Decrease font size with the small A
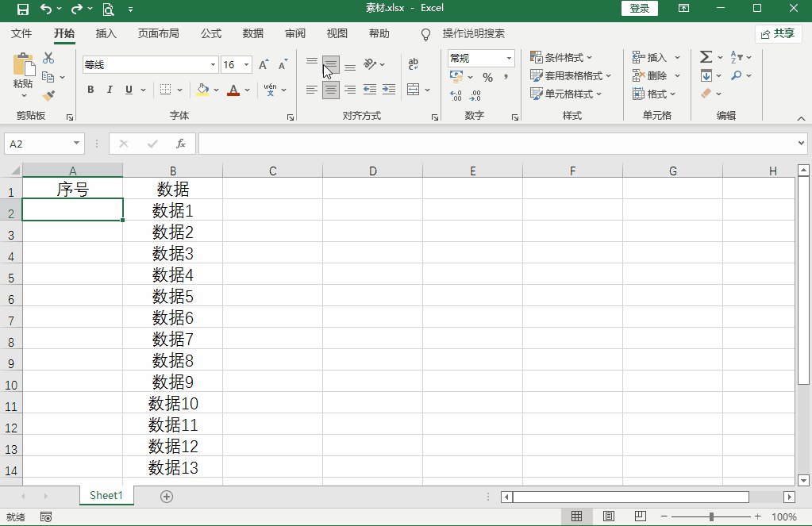812x526 pixels. (x=283, y=65)
